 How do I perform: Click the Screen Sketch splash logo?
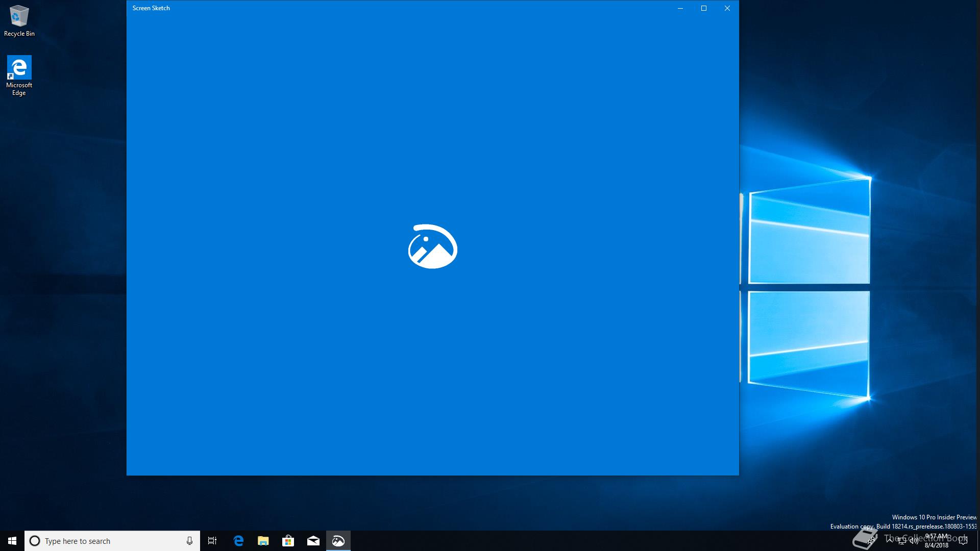433,246
